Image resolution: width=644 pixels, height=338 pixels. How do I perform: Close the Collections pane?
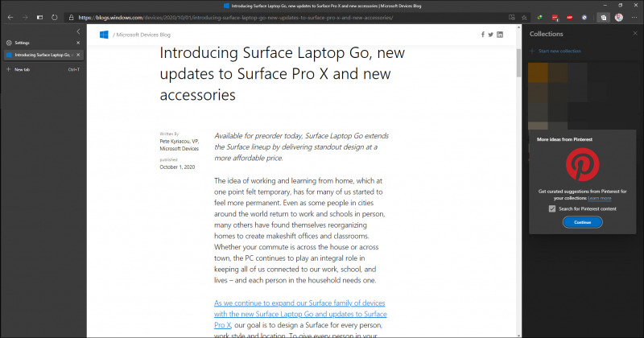pyautogui.click(x=635, y=33)
